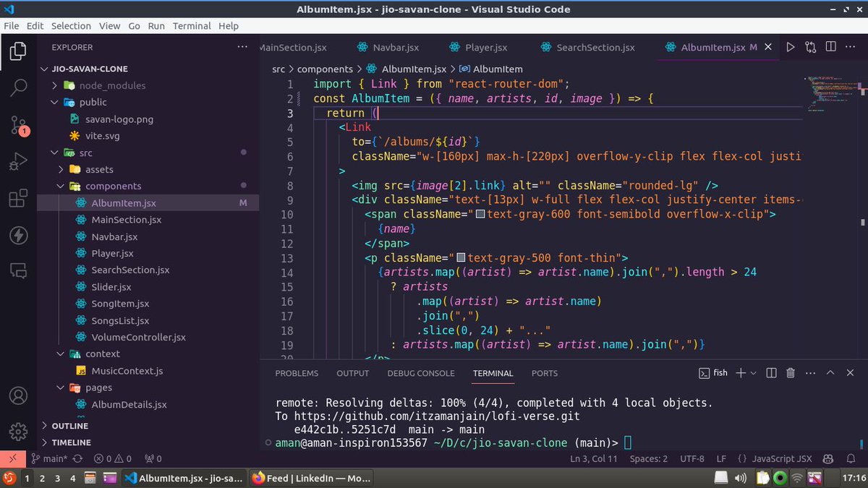Open the File menu

pos(12,25)
